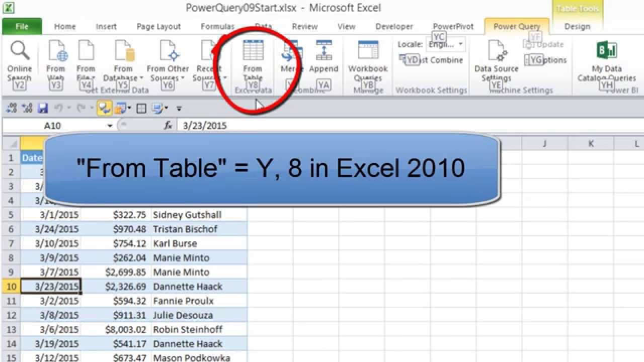Click the Options settings control

point(547,60)
